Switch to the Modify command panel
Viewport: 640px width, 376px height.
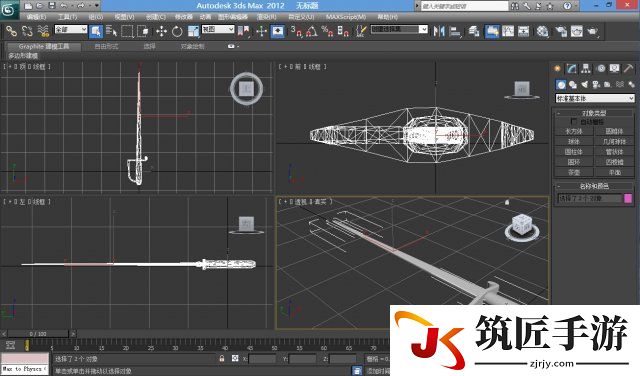point(571,69)
